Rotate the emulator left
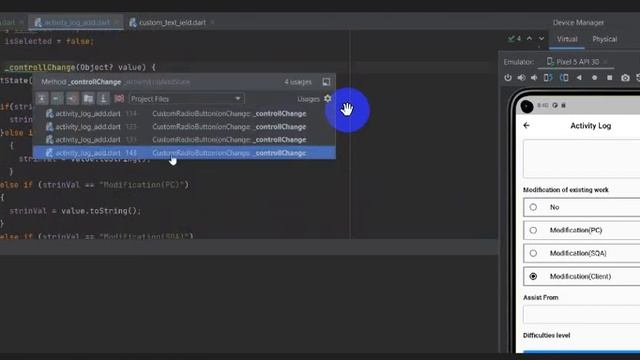The height and width of the screenshot is (360, 640). [x=548, y=78]
